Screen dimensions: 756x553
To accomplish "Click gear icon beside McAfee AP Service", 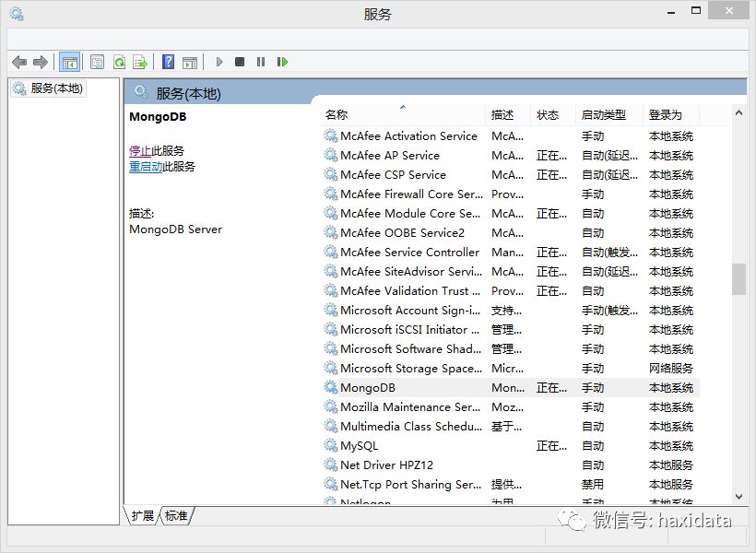I will (331, 155).
